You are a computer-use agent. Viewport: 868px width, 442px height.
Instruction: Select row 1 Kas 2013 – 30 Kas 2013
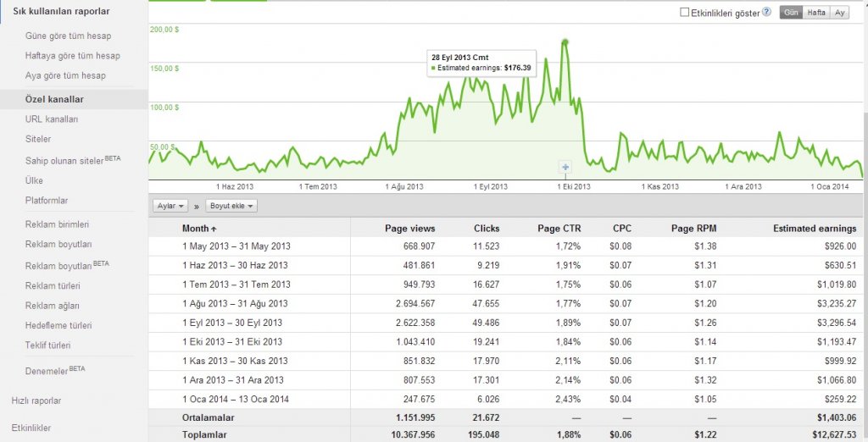coord(508,361)
